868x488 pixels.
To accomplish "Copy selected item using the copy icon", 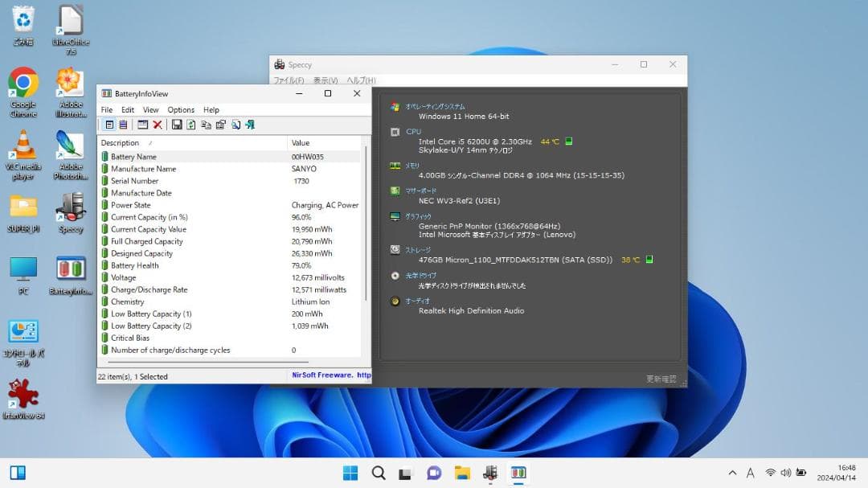I will (x=206, y=125).
